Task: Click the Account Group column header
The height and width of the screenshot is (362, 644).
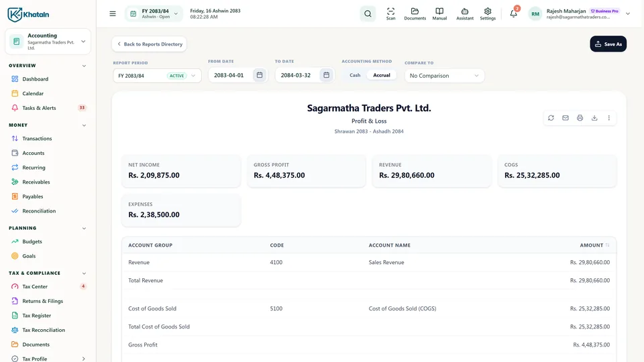Action: (150, 245)
